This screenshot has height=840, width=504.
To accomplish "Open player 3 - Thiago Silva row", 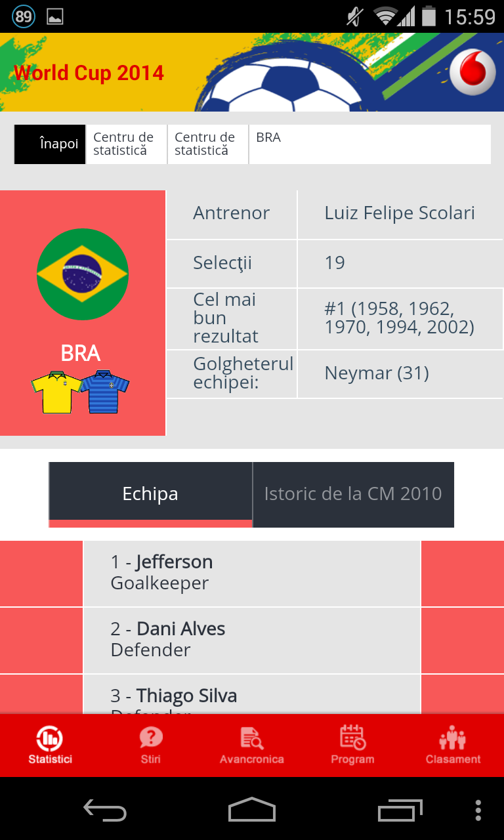I will pyautogui.click(x=252, y=694).
